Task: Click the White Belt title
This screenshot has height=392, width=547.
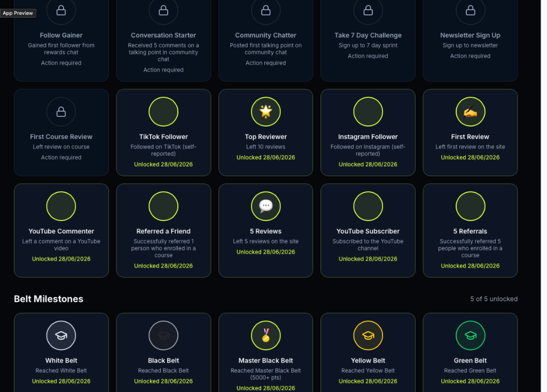Action: click(x=61, y=360)
